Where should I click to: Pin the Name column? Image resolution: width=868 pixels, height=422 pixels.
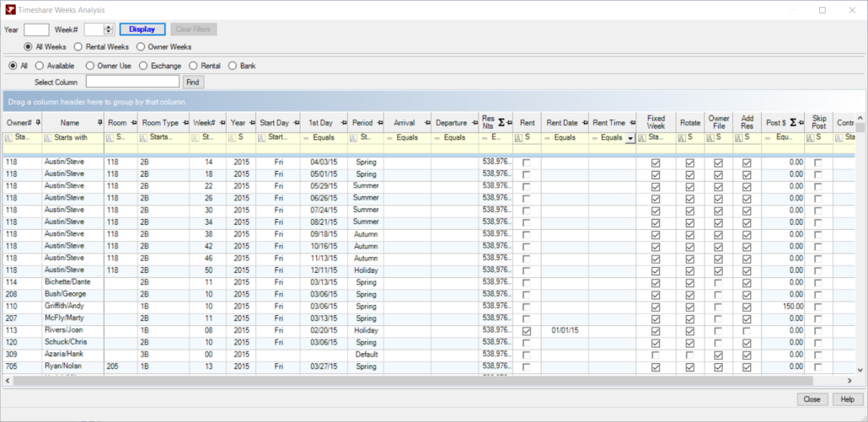[99, 123]
